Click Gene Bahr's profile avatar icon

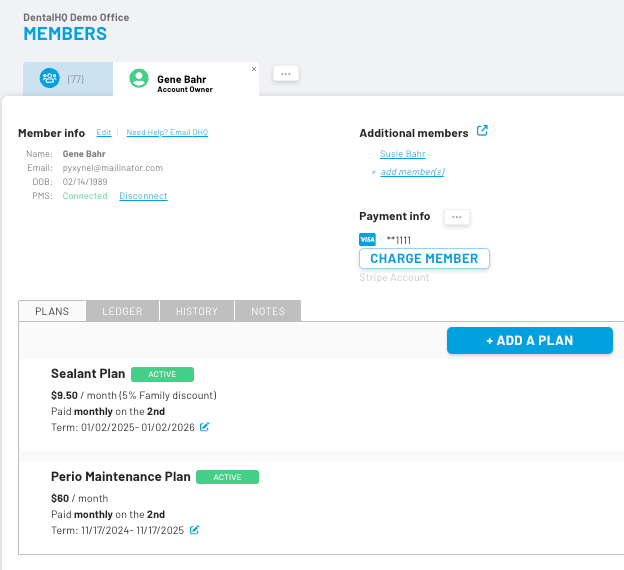click(139, 78)
